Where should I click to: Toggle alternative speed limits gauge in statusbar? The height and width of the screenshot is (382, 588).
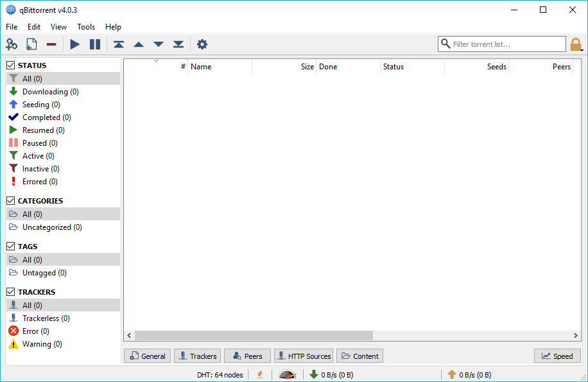click(x=287, y=374)
